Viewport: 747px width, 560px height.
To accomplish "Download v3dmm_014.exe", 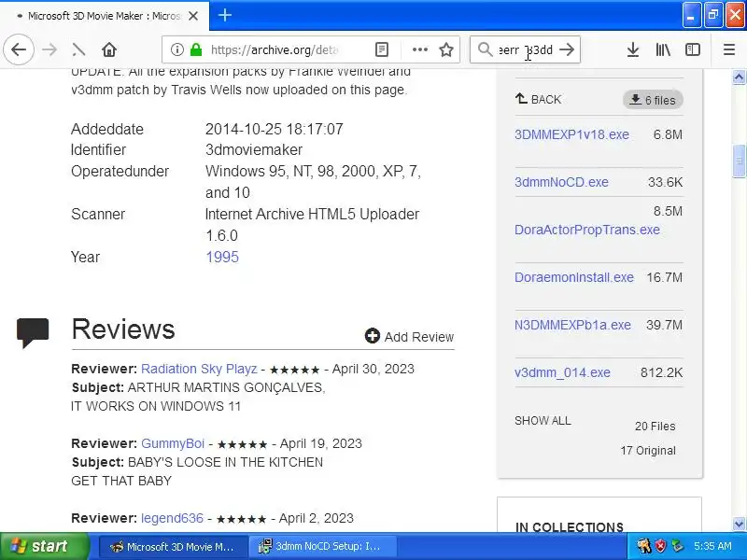I will click(x=562, y=372).
